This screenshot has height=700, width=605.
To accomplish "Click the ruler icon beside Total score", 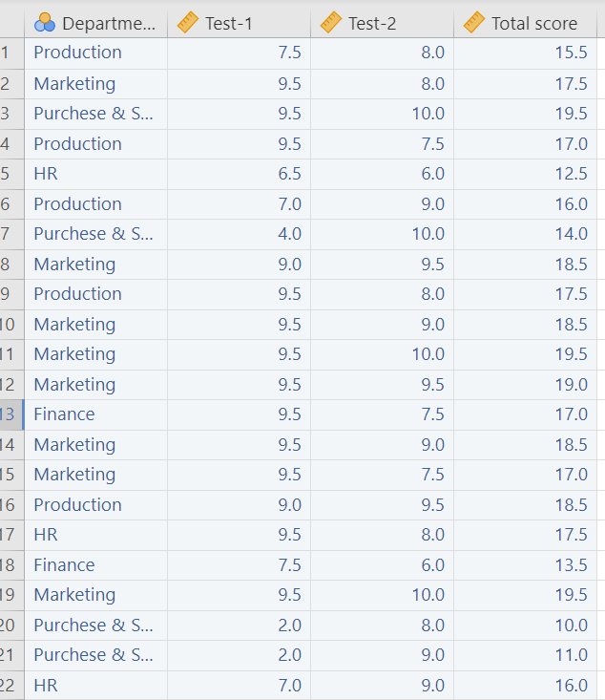I will point(474,24).
